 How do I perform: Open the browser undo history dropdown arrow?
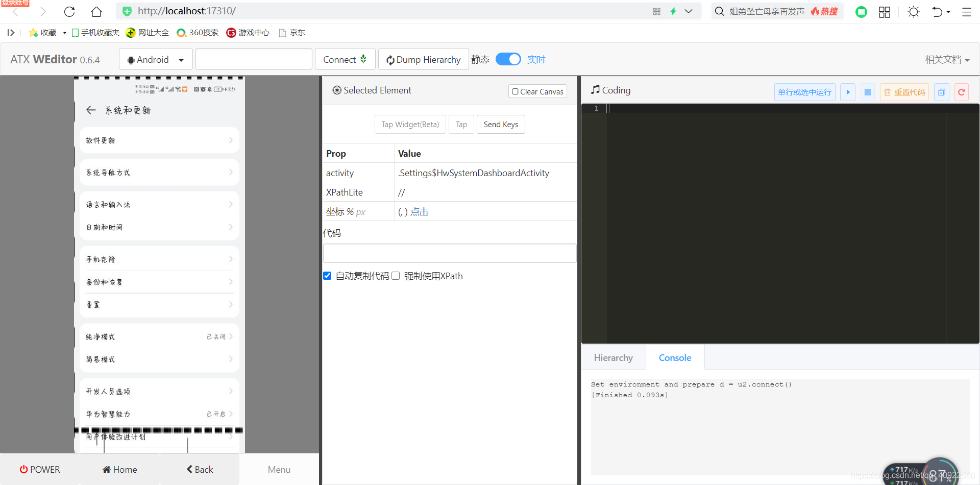pyautogui.click(x=948, y=11)
